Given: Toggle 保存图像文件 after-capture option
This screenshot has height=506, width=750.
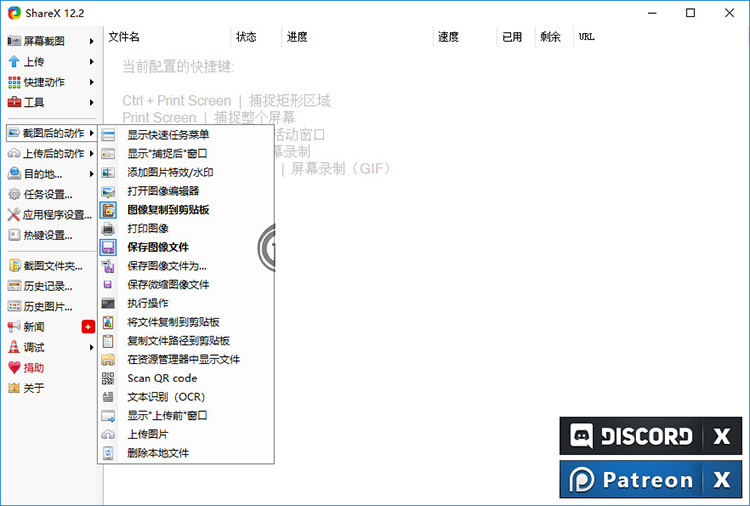Looking at the screenshot, I should point(158,247).
